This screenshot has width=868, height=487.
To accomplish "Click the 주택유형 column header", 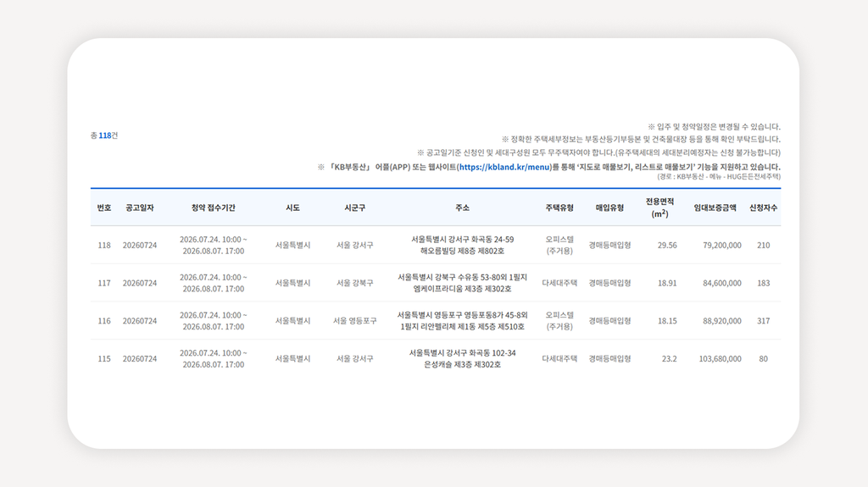I will 559,208.
